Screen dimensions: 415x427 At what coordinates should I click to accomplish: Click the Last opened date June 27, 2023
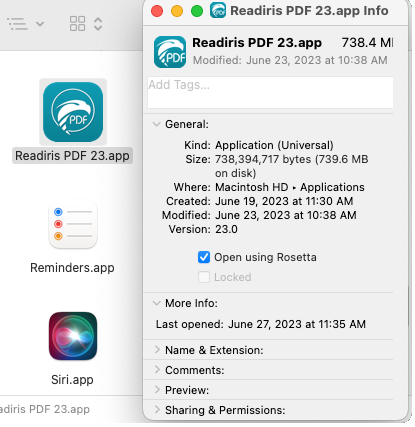[297, 324]
